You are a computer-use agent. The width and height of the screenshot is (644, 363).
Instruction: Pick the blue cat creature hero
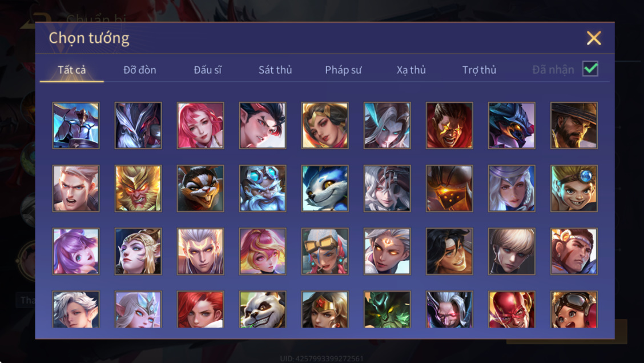tap(325, 188)
